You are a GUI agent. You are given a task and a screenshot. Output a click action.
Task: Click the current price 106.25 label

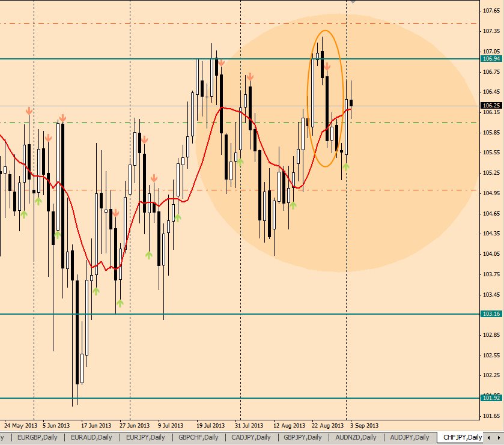pyautogui.click(x=491, y=105)
